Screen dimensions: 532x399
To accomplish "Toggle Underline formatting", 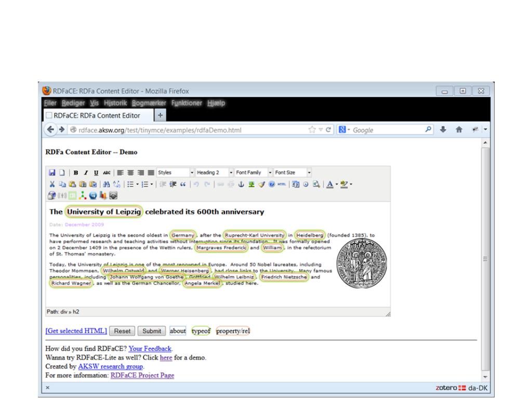I will [96, 172].
